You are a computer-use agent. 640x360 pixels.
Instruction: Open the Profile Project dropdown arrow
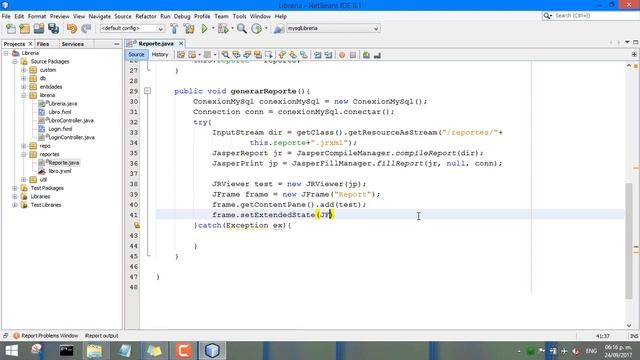(266, 29)
